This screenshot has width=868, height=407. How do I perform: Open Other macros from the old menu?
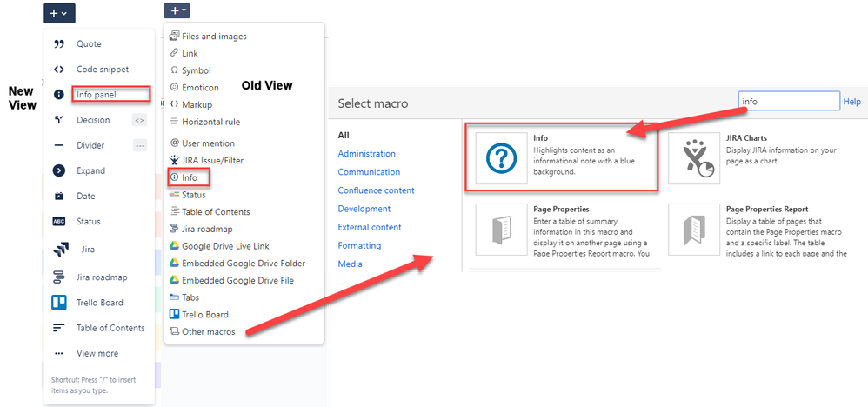point(208,331)
